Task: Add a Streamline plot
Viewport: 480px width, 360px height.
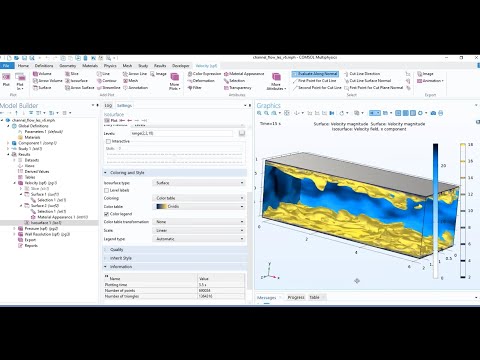Action: (x=109, y=88)
